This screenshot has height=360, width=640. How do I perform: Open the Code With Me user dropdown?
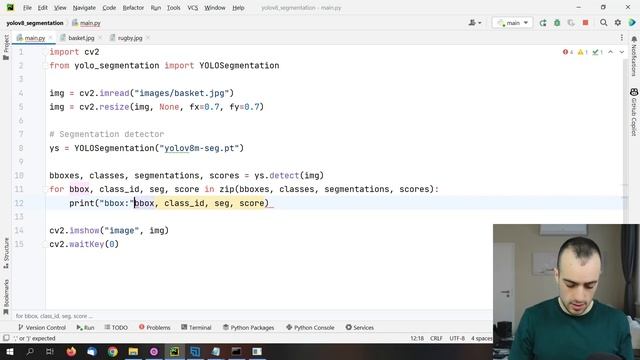(475, 23)
